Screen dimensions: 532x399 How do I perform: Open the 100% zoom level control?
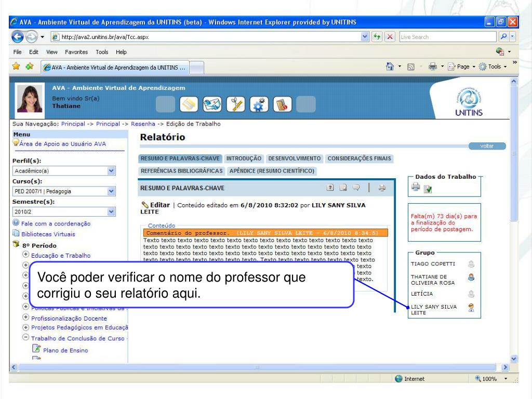(491, 379)
